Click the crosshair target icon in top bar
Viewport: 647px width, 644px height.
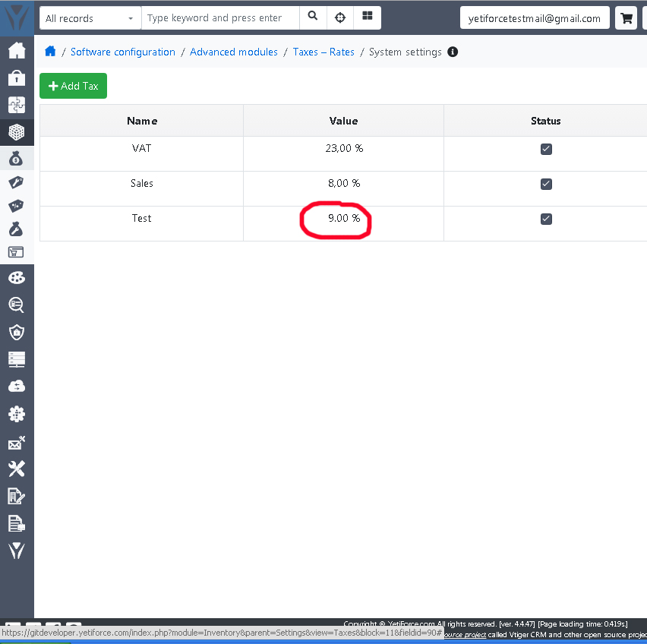pos(339,17)
